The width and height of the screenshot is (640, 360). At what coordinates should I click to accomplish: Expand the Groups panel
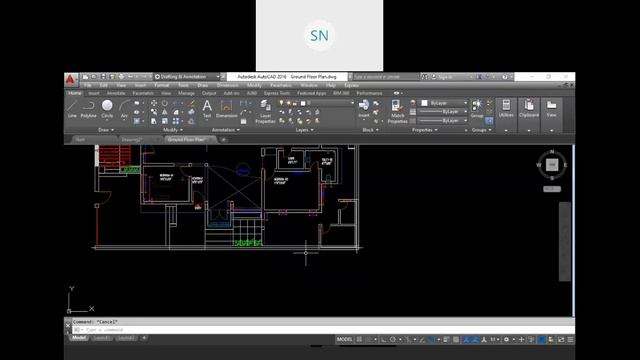482,130
